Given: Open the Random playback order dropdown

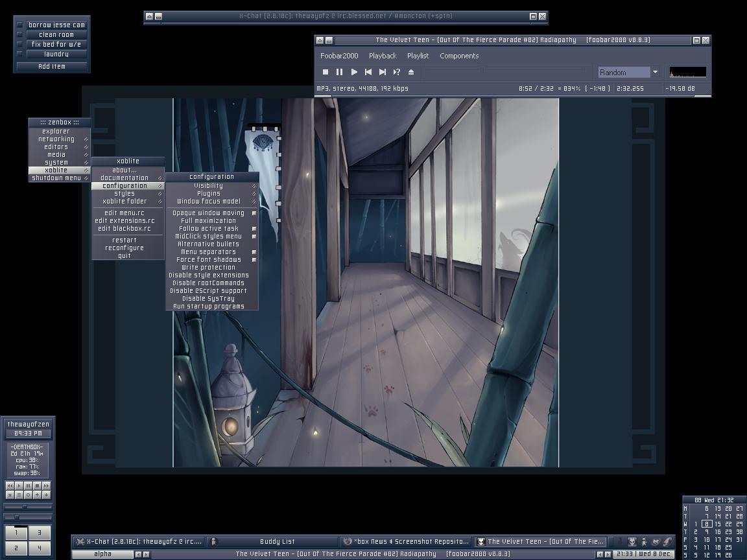Looking at the screenshot, I should point(655,73).
